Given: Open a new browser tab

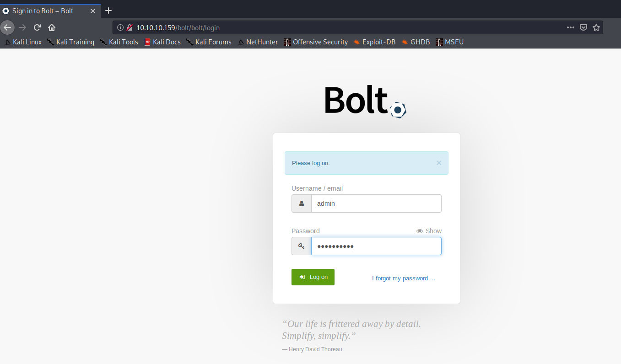Looking at the screenshot, I should 108,11.
